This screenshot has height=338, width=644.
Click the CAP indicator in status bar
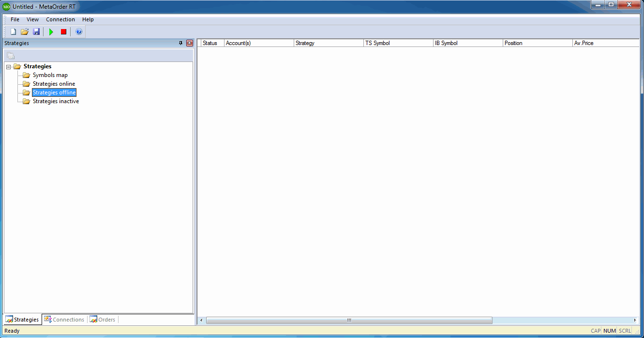pyautogui.click(x=596, y=331)
